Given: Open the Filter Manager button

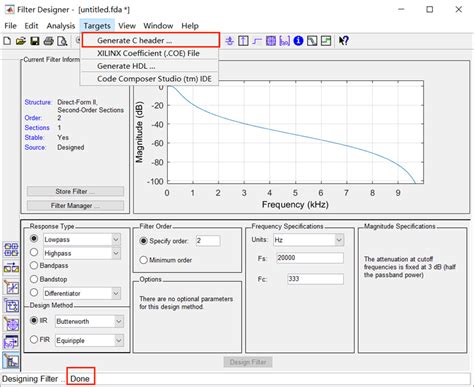Looking at the screenshot, I should click(75, 206).
